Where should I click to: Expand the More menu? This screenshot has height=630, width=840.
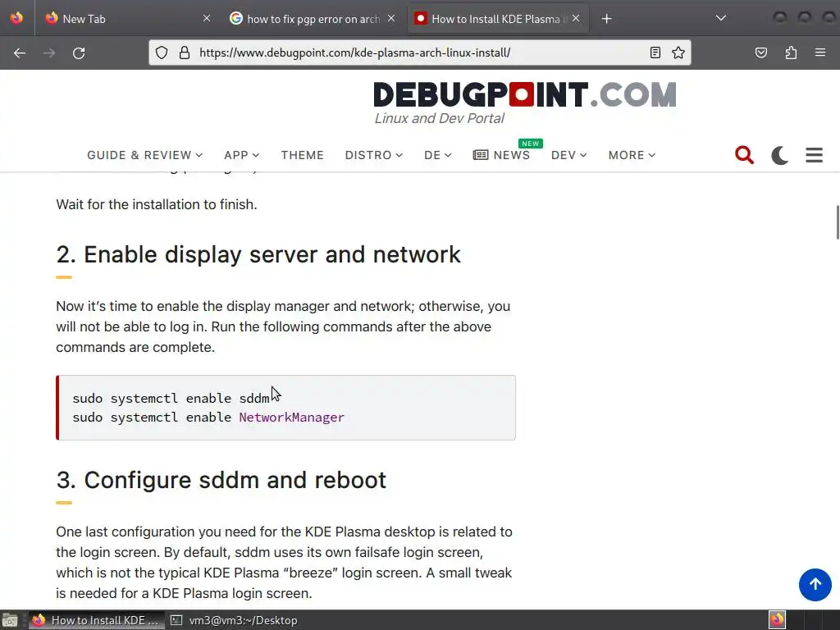point(632,155)
